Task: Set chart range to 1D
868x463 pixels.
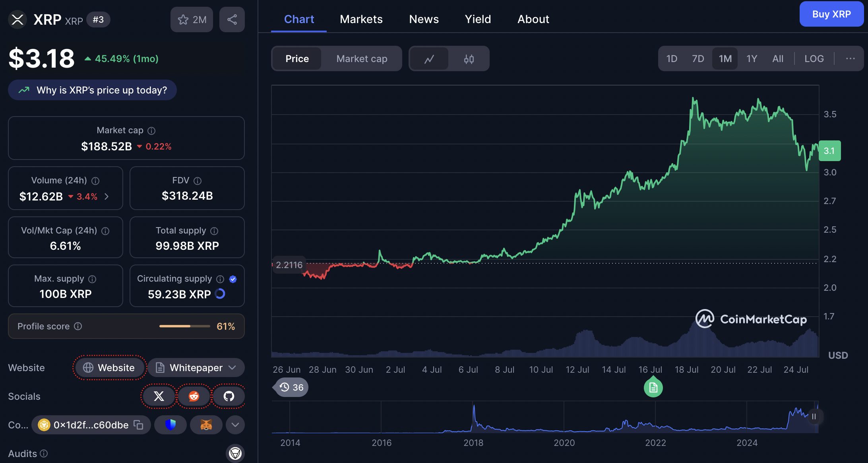Action: coord(672,59)
